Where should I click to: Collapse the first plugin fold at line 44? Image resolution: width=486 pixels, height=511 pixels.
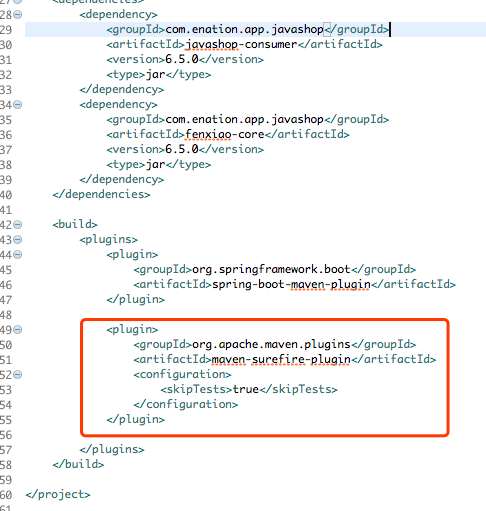(18, 255)
